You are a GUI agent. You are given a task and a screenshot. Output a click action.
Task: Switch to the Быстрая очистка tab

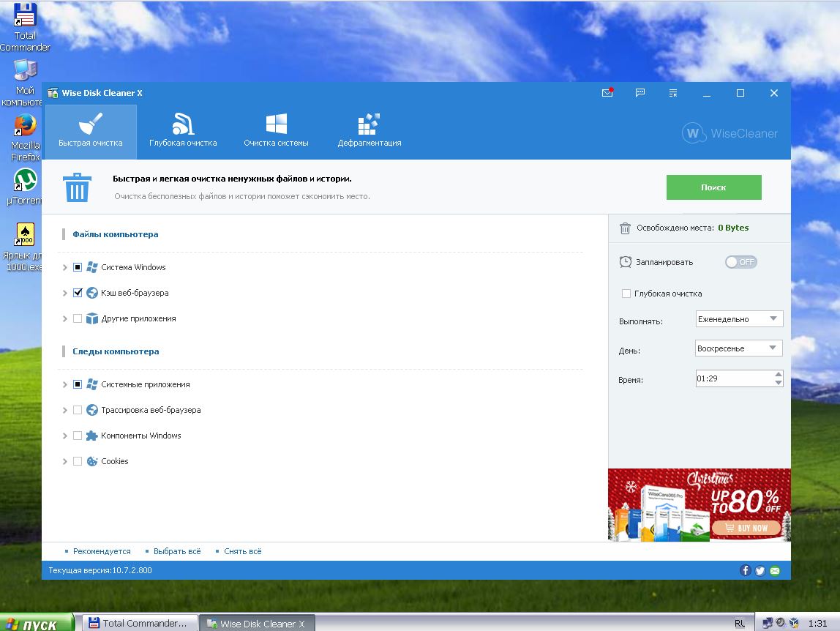(x=91, y=132)
